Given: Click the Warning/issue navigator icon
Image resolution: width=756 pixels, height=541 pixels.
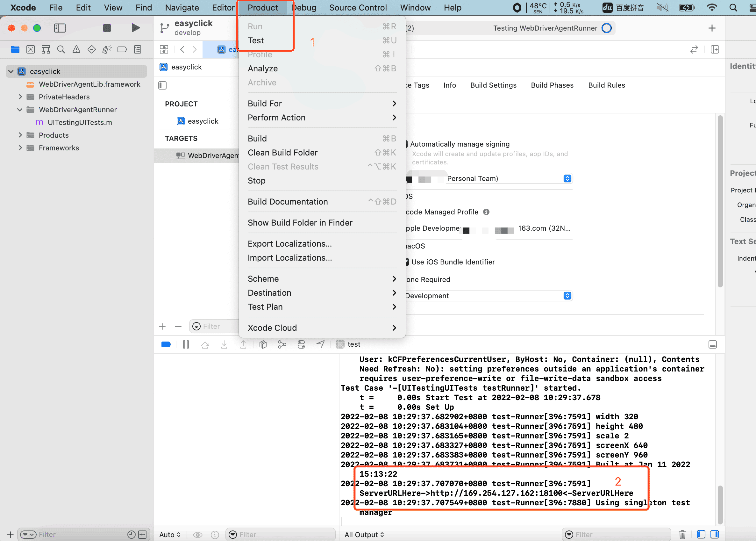Looking at the screenshot, I should click(x=77, y=50).
